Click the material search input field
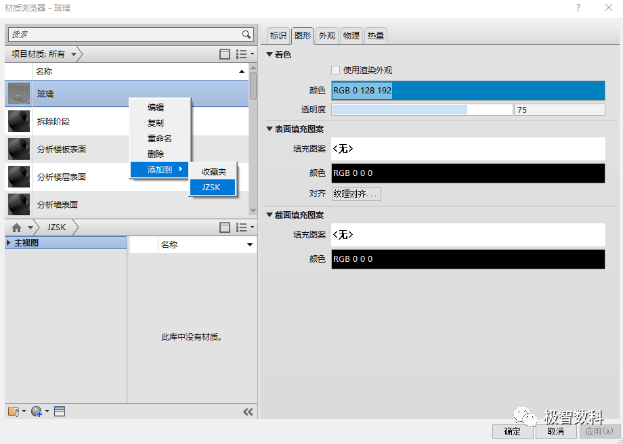The height and width of the screenshot is (444, 623). [x=125, y=35]
